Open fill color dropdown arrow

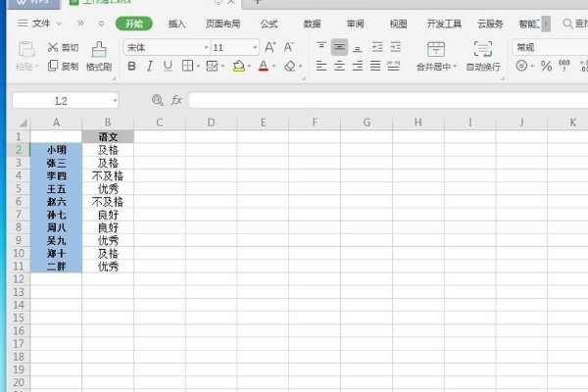point(249,67)
